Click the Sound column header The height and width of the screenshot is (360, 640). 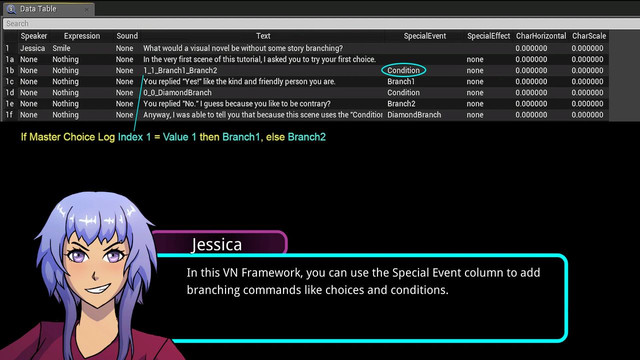pos(127,36)
